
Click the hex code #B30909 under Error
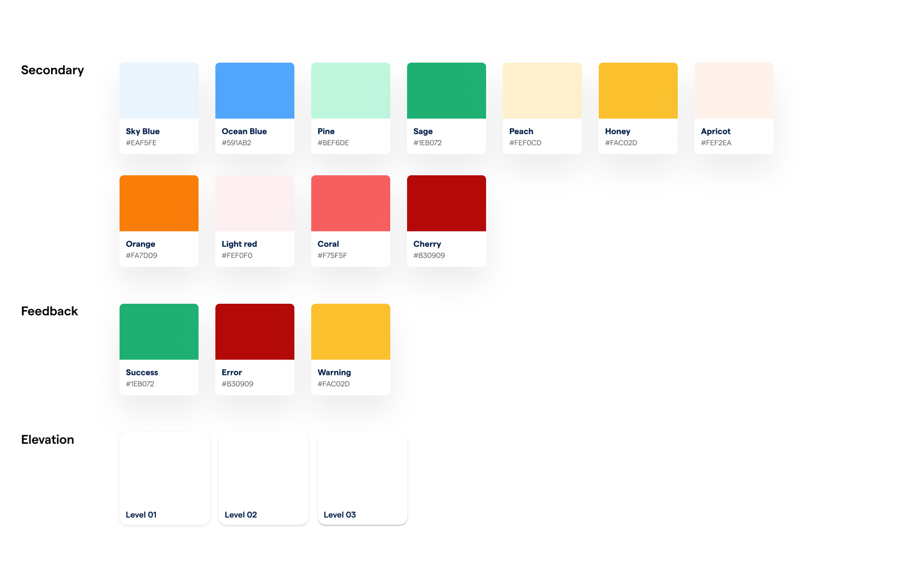pos(238,384)
